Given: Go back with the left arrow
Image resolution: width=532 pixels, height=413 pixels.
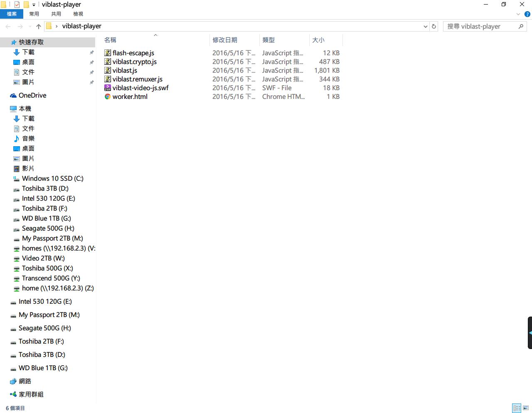Looking at the screenshot, I should 8,26.
